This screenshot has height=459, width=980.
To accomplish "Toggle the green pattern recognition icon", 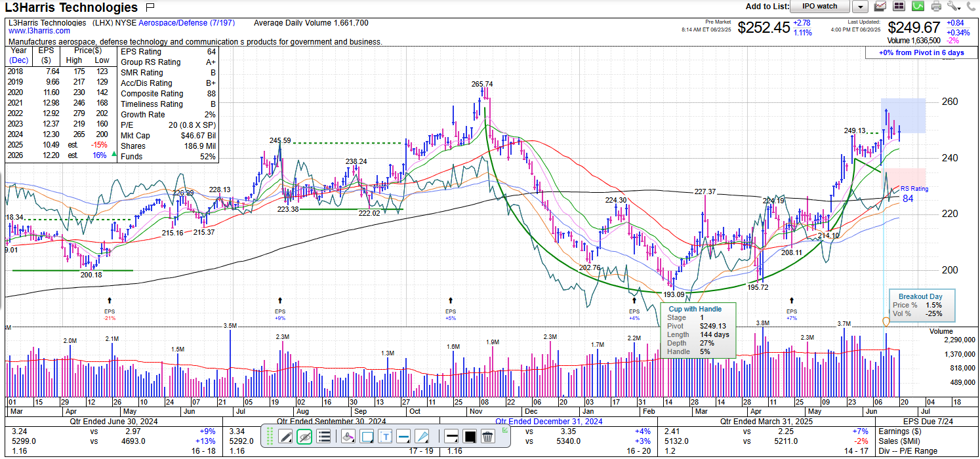I will click(x=918, y=7).
